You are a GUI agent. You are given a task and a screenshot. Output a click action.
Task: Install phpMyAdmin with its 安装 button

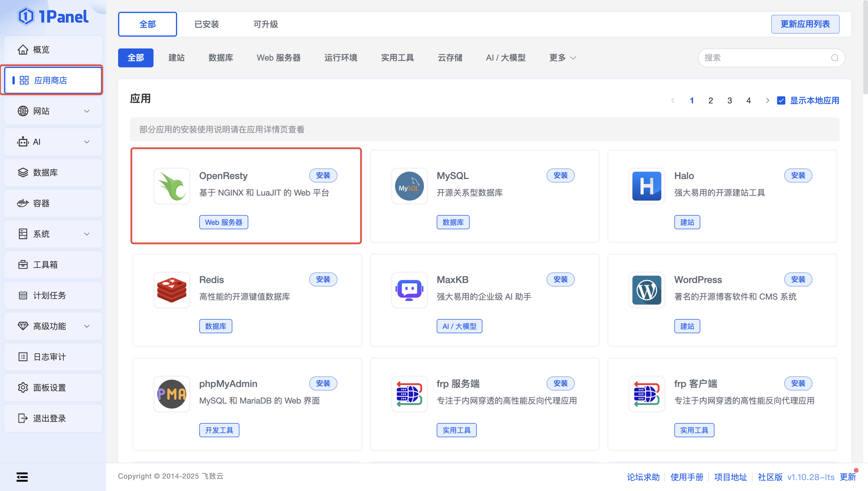click(x=323, y=383)
